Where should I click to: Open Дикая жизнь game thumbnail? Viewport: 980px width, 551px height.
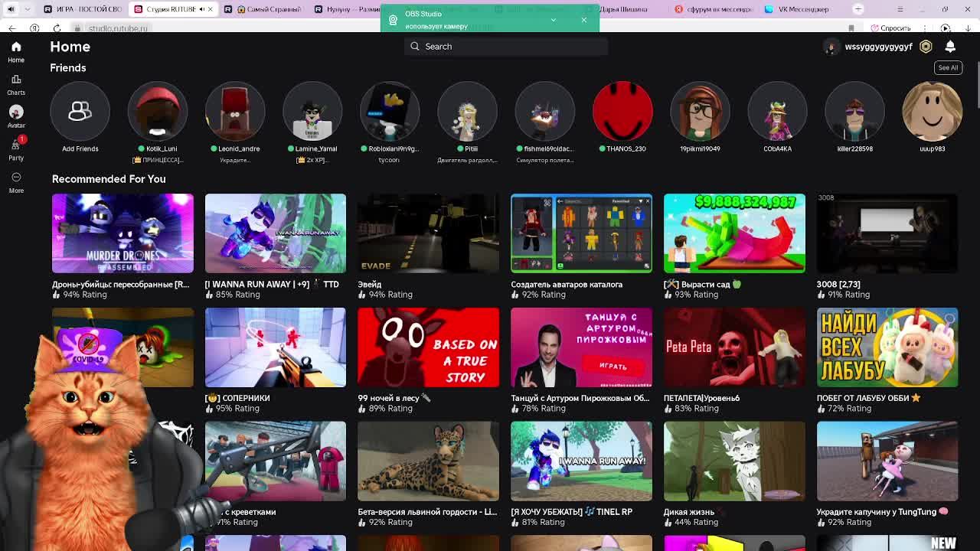pos(734,461)
